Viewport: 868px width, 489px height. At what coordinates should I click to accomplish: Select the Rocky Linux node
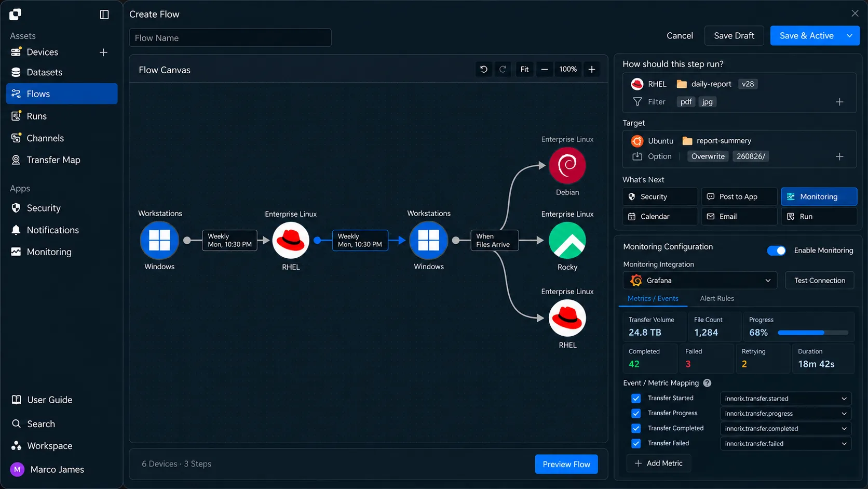click(x=567, y=240)
